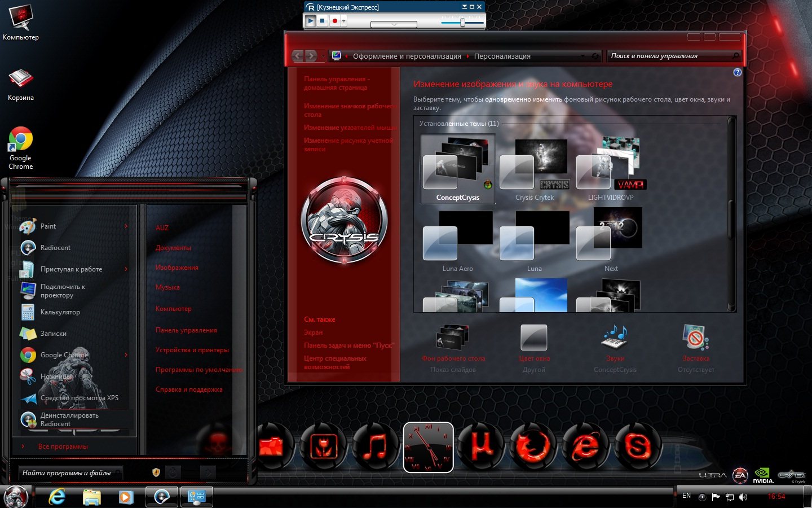Viewport: 812px width, 508px height.
Task: Open the music note dock icon
Action: (375, 447)
